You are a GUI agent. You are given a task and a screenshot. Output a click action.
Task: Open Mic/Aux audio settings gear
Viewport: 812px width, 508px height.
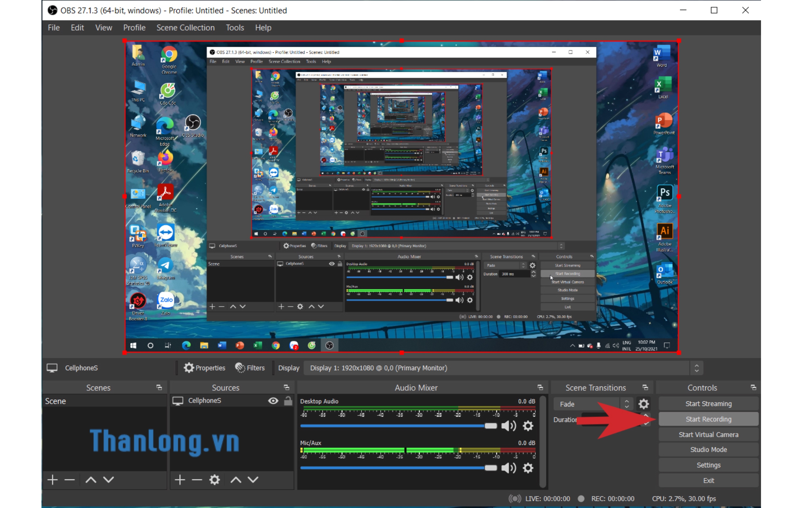click(528, 468)
